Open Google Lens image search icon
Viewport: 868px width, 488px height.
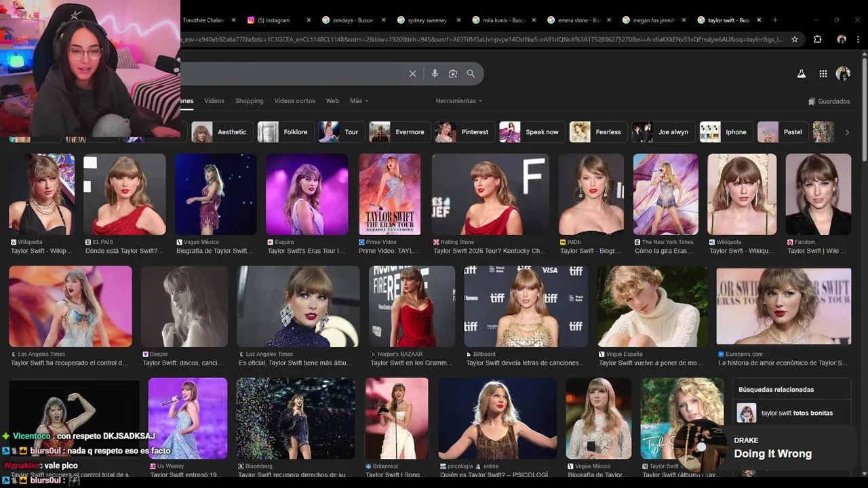click(453, 74)
